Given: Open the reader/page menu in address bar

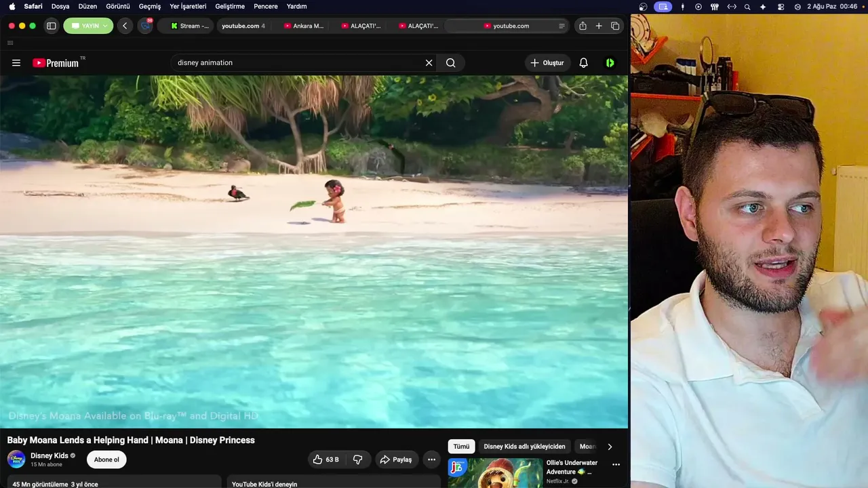Looking at the screenshot, I should (x=561, y=26).
